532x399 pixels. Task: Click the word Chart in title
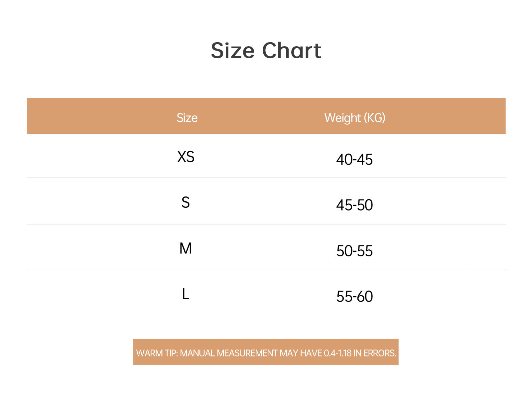292,51
